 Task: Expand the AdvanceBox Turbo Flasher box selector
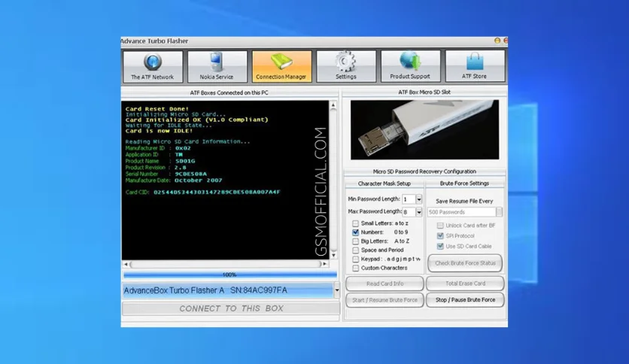tap(336, 290)
